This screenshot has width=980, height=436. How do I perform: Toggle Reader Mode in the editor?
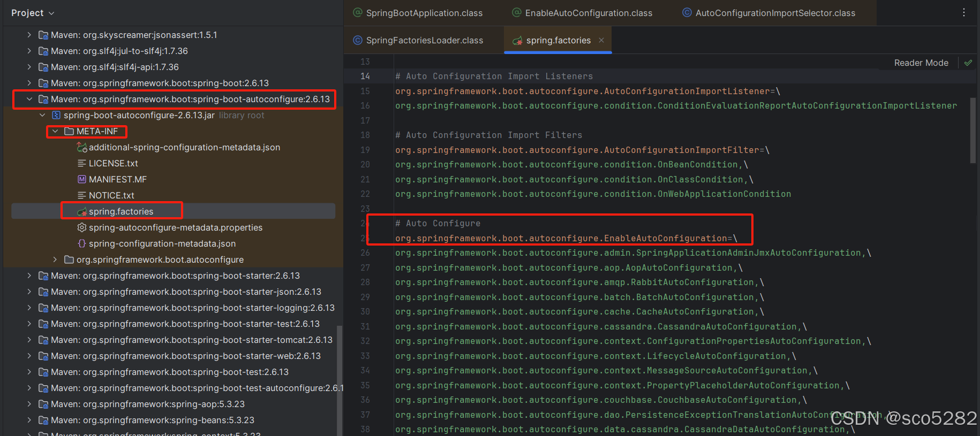[x=921, y=63]
